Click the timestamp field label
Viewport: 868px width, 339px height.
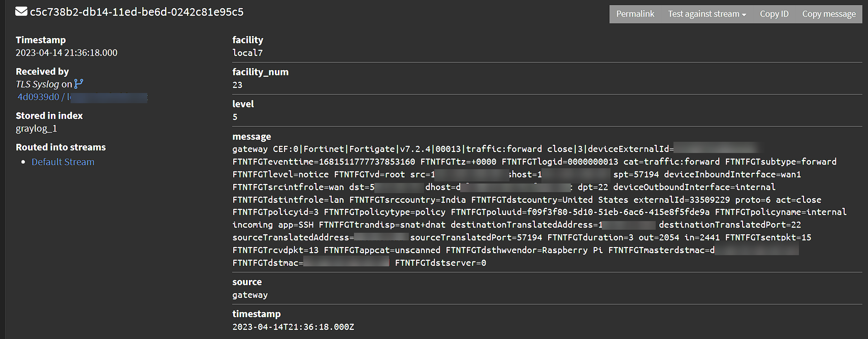(x=256, y=314)
